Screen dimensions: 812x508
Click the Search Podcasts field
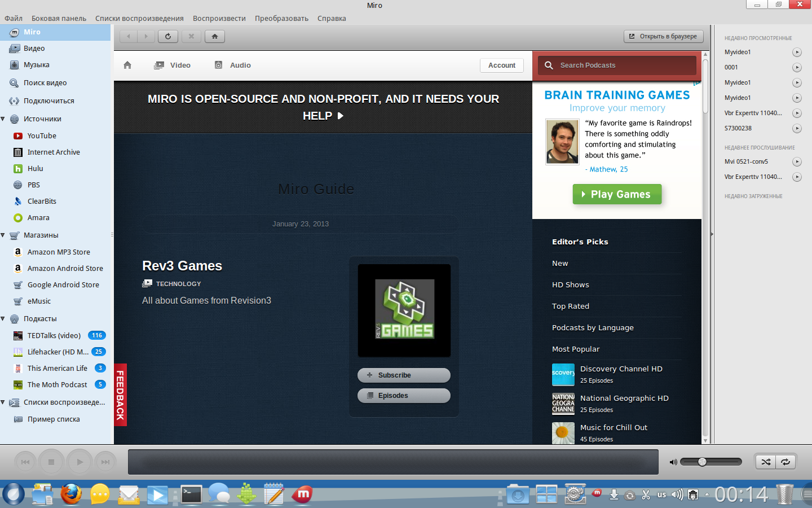[617, 65]
